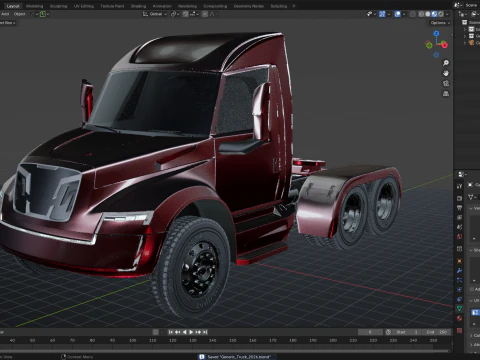
Task: Open the Animation workspace tab
Action: (162, 6)
